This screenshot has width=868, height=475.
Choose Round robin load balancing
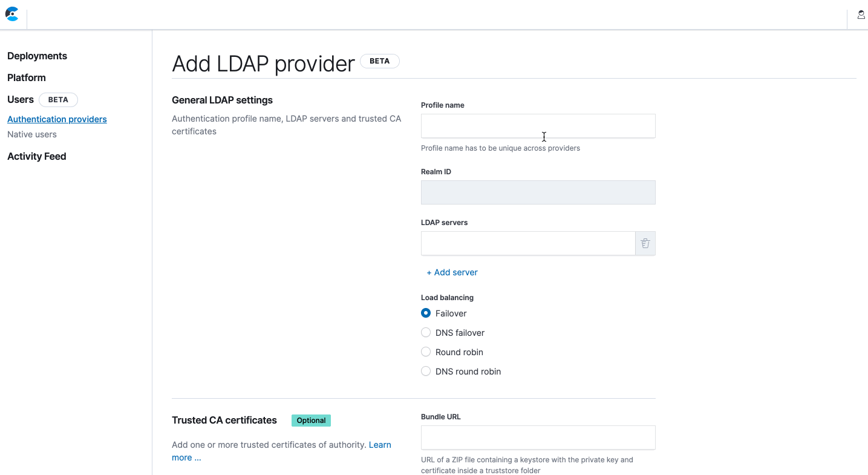point(426,352)
